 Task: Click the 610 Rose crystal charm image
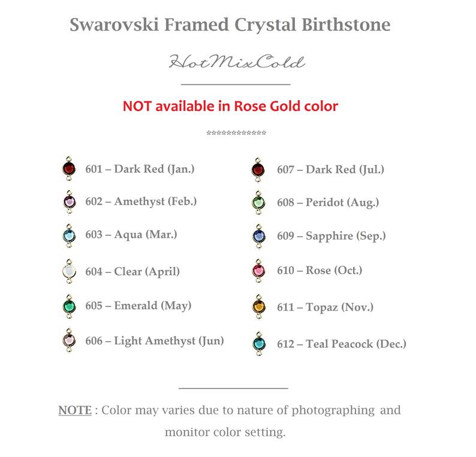(258, 271)
